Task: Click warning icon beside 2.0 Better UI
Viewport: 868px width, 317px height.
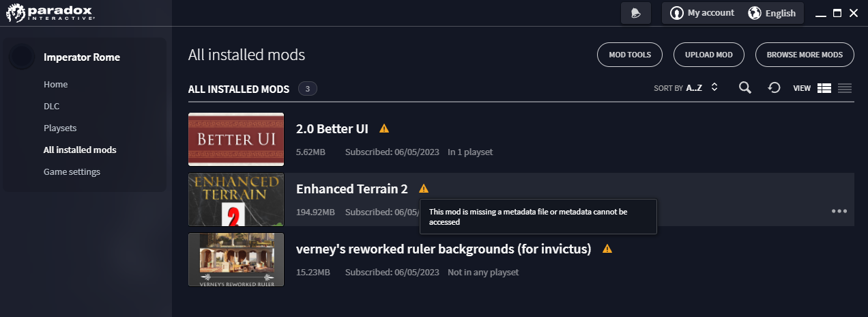Action: click(384, 128)
